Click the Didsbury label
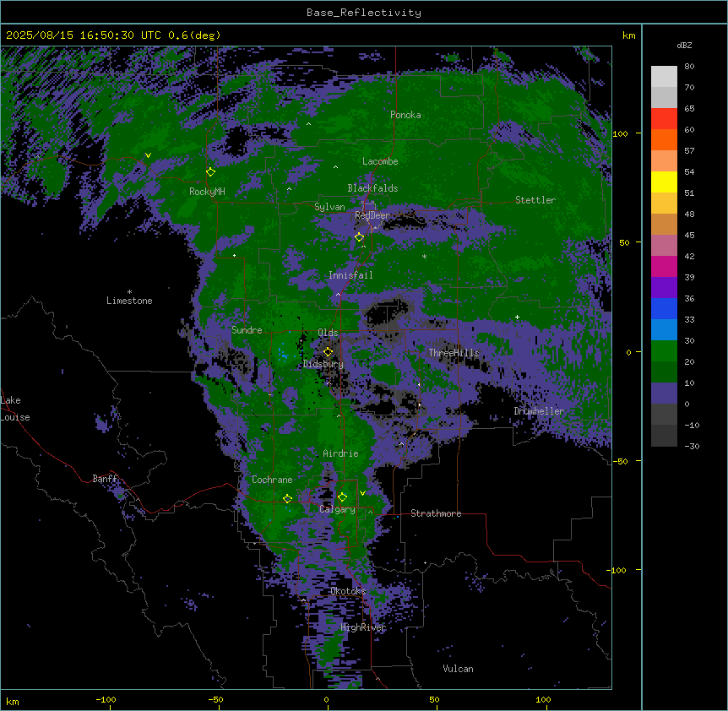The width and height of the screenshot is (728, 711). click(323, 364)
